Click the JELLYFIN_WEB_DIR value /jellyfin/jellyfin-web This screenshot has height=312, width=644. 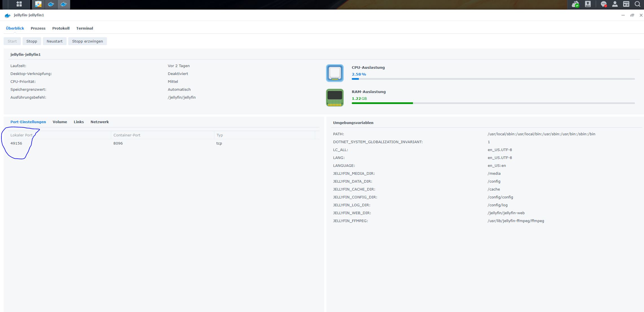pyautogui.click(x=506, y=213)
